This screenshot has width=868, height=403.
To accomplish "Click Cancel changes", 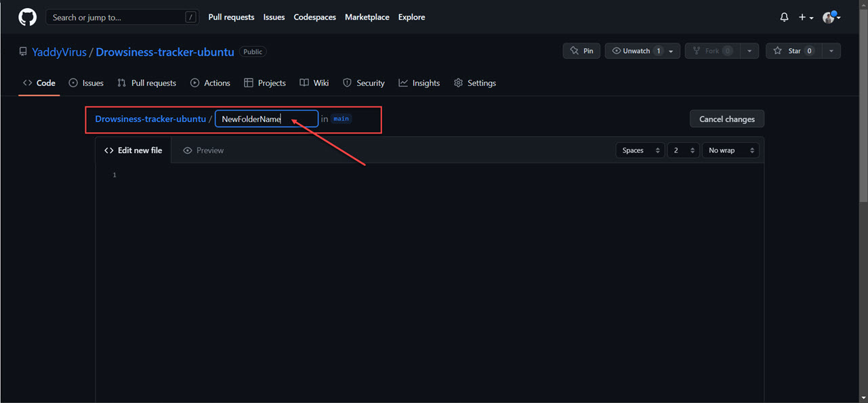I will click(727, 119).
